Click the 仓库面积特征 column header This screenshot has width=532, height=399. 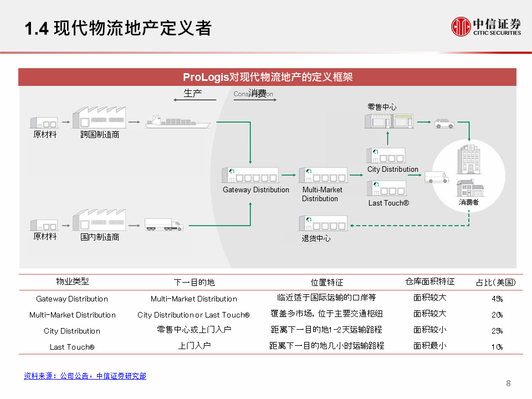click(429, 282)
